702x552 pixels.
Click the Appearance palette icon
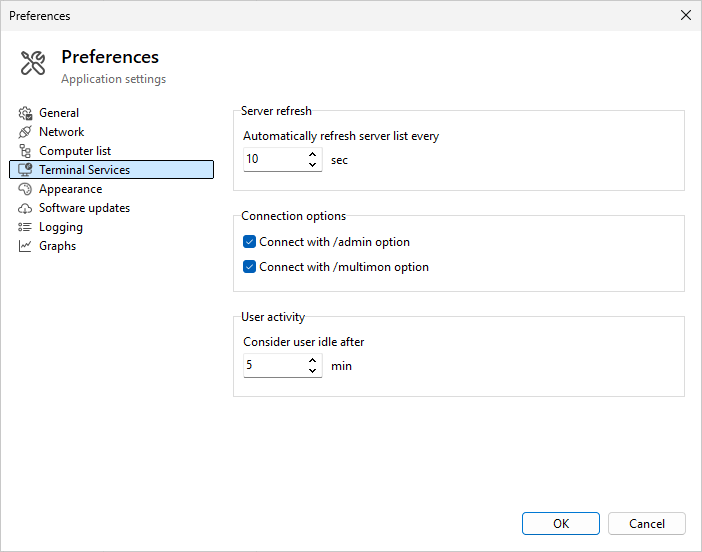pyautogui.click(x=26, y=189)
